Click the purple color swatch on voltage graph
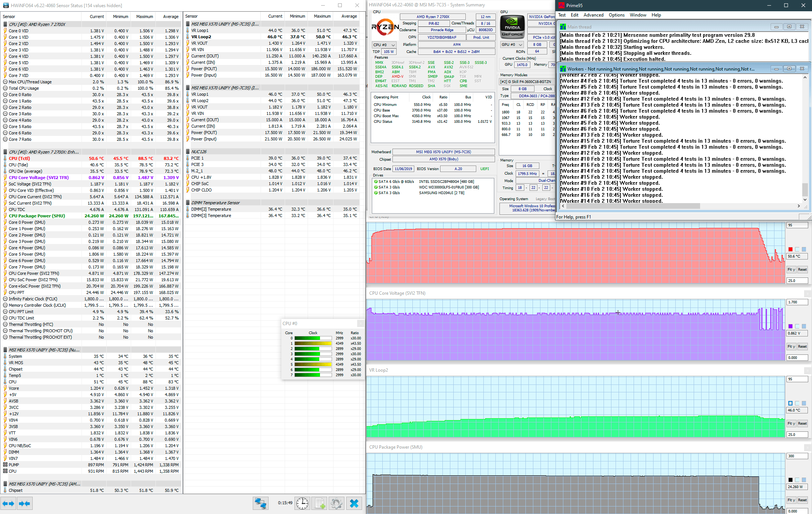The height and width of the screenshot is (514, 812). click(x=790, y=326)
